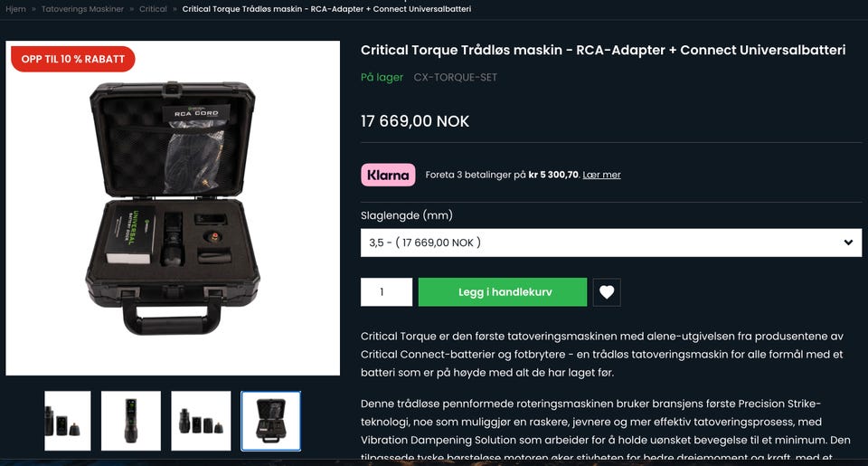The image size is (868, 466).
Task: Select first thumbnail with machine parts
Action: click(68, 421)
